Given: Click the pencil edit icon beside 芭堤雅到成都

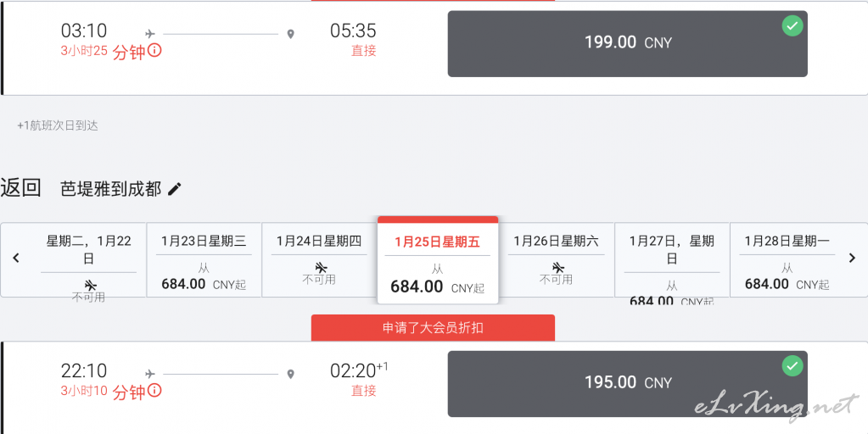Looking at the screenshot, I should coord(175,189).
